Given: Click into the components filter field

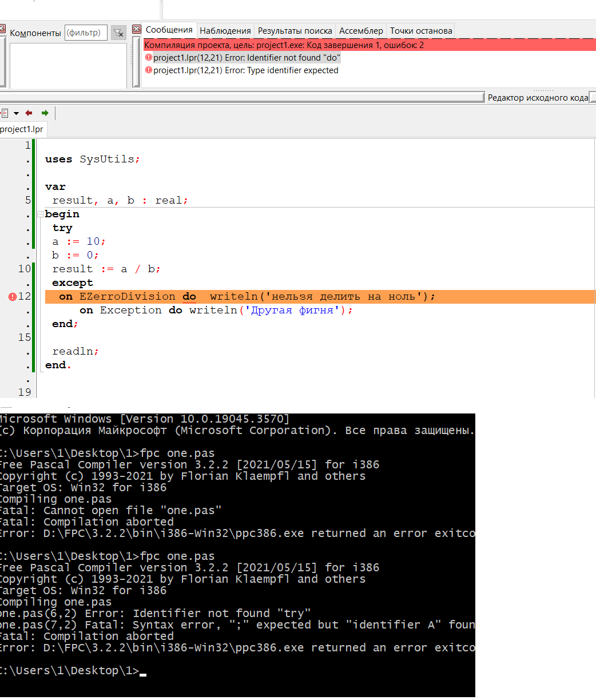Looking at the screenshot, I should (x=86, y=33).
